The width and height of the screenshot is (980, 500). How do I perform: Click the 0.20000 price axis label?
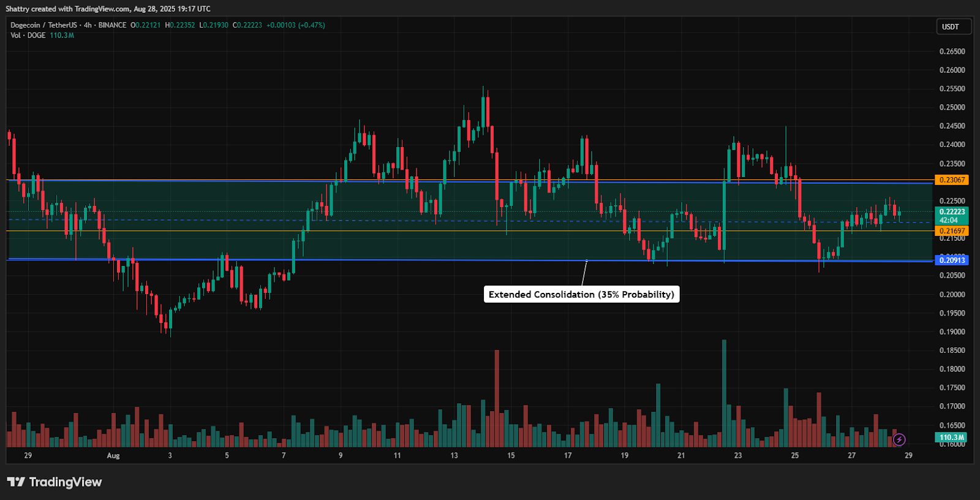(952, 294)
